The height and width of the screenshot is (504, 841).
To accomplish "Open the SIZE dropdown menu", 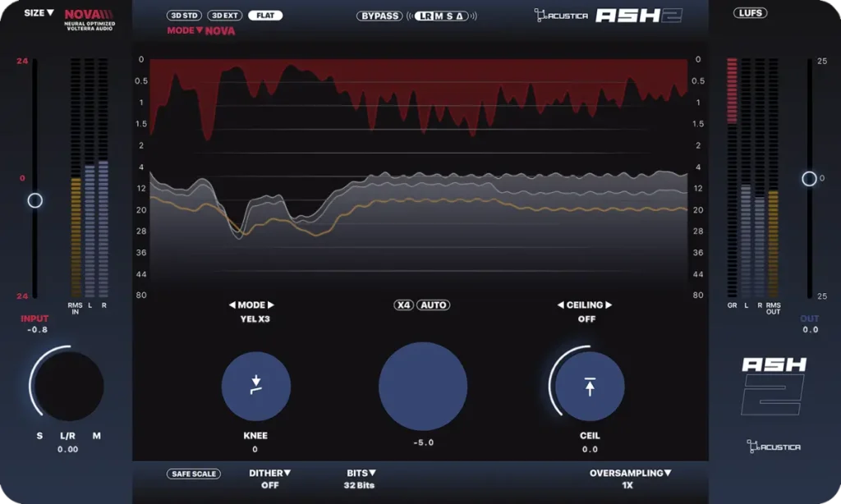I will coord(39,13).
